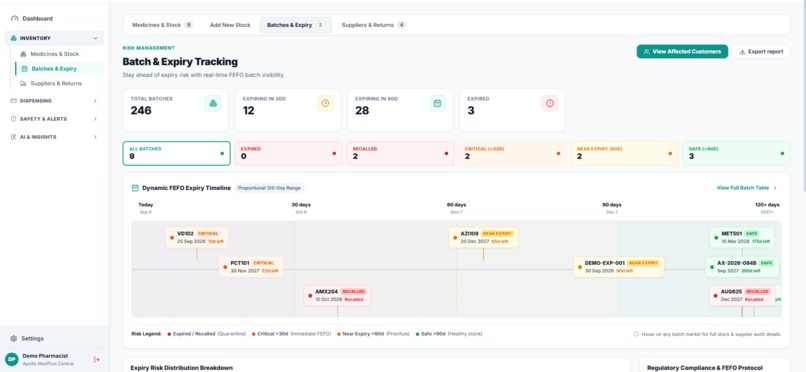Select the MET501 safe batch marker
The height and width of the screenshot is (372, 806).
tap(742, 237)
